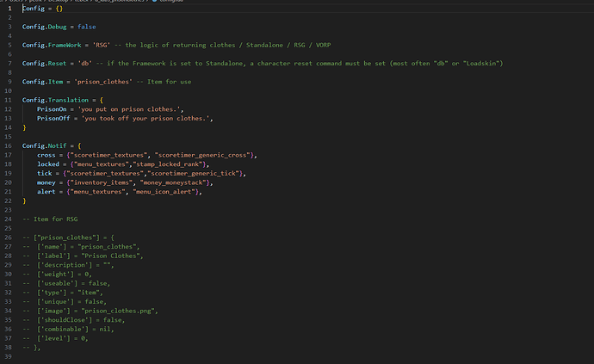Click the tick key in Config.Notif
Screen dimensions: 594x364
pyautogui.click(x=44, y=174)
